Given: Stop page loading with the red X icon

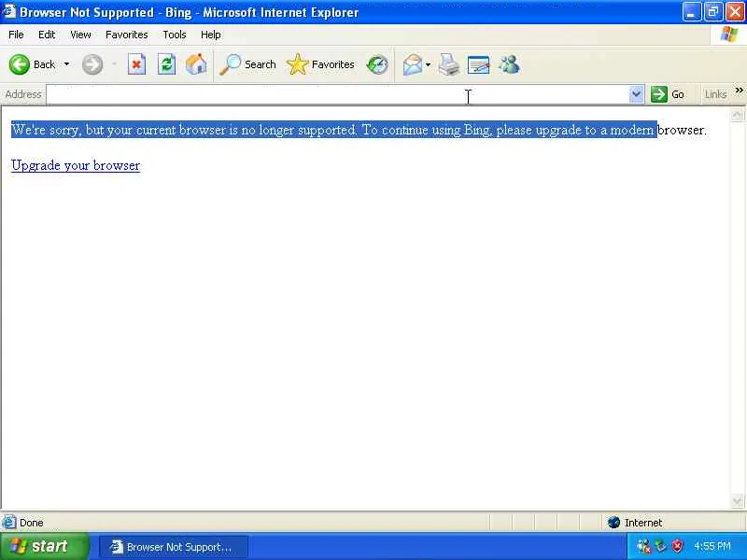Looking at the screenshot, I should click(x=136, y=64).
